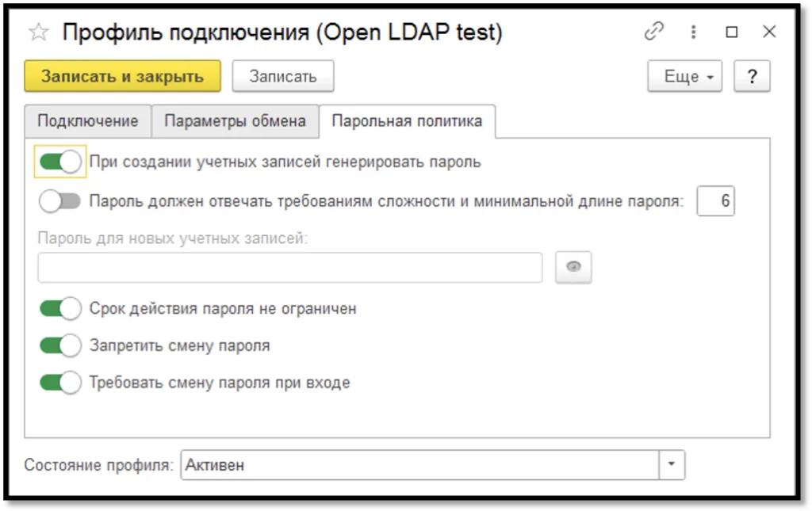Click the chain link icon for form URL

653,32
